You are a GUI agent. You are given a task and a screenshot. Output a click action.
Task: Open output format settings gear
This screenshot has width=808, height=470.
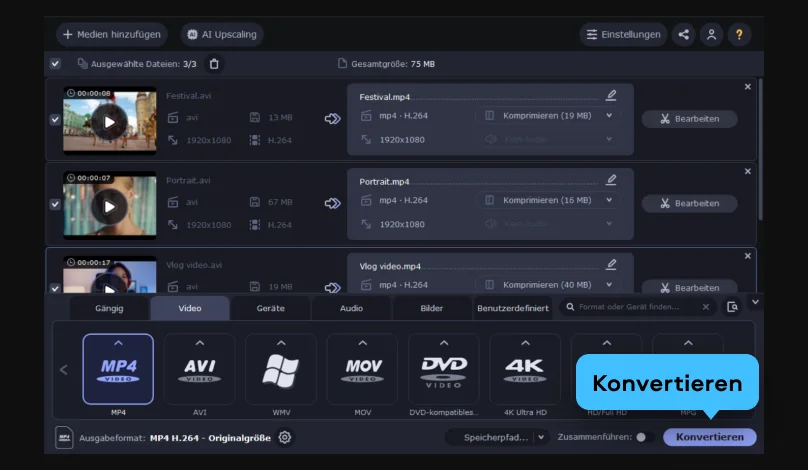click(284, 438)
